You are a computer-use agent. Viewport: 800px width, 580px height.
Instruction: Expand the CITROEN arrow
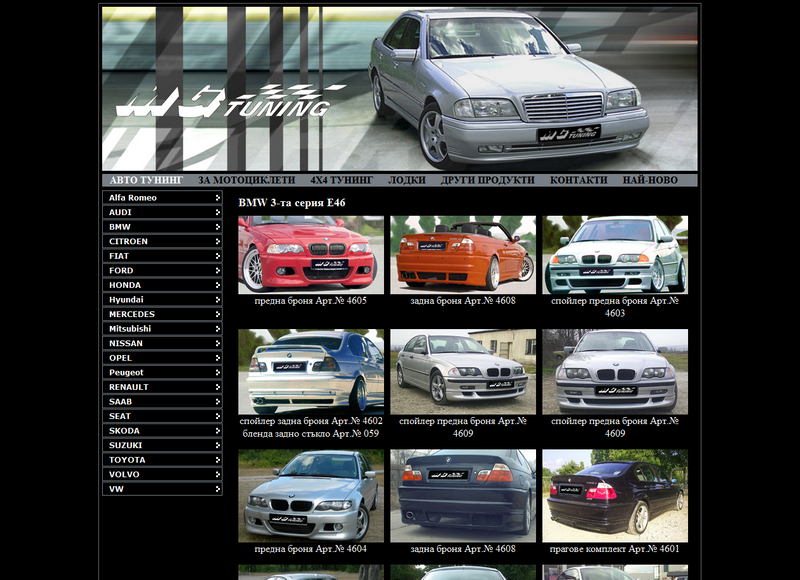(x=218, y=241)
